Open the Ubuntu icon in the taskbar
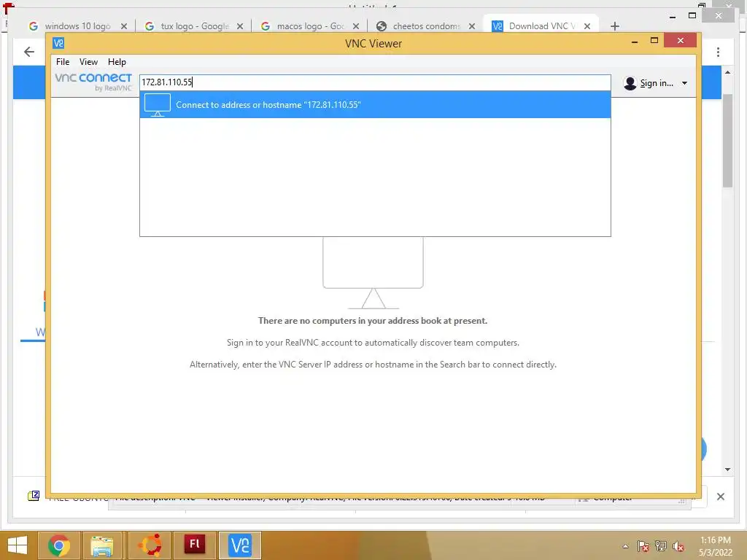Image resolution: width=747 pixels, height=560 pixels. [x=150, y=545]
